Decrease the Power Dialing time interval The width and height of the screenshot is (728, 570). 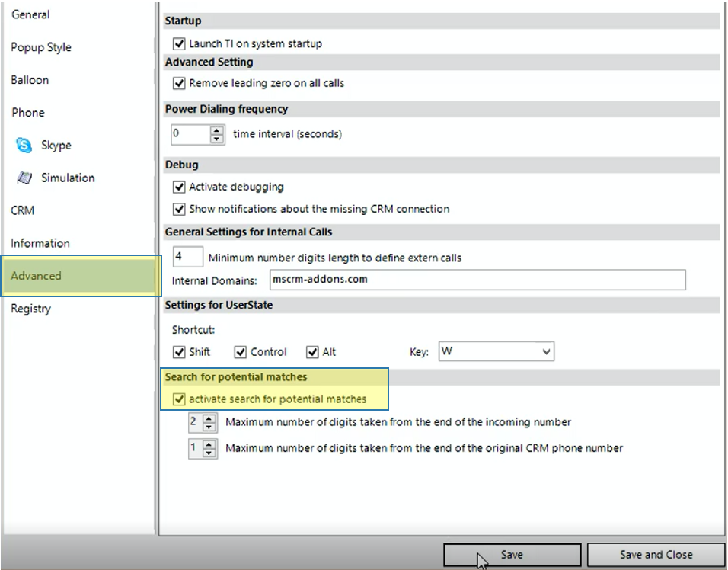(x=218, y=139)
